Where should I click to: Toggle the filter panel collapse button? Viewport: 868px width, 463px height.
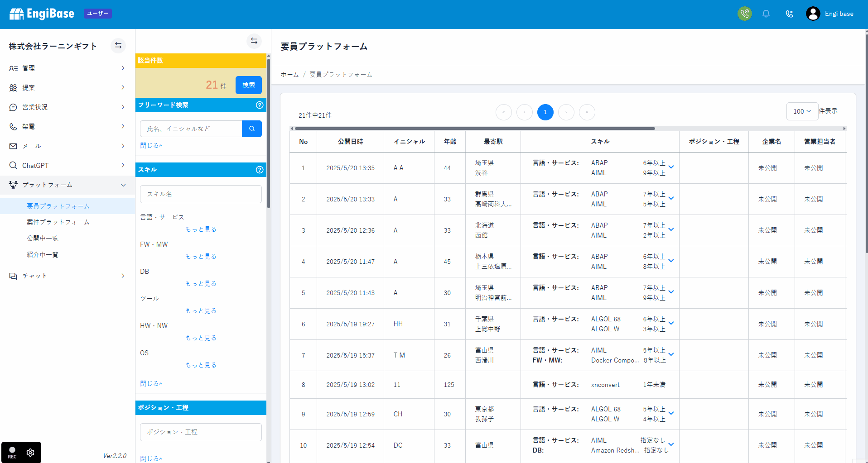coord(254,41)
